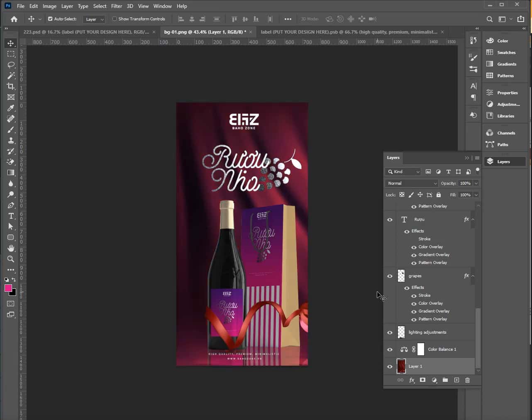
Task: Hide the grapes layer
Action: tap(390, 276)
